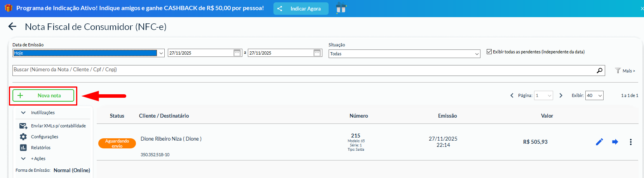This screenshot has height=178, width=644.
Task: Edit the invoice with the pencil icon
Action: click(x=599, y=142)
